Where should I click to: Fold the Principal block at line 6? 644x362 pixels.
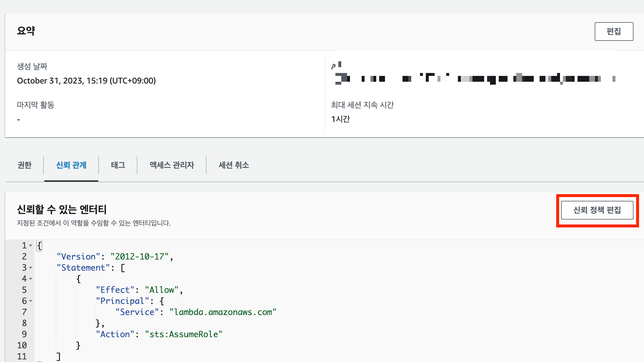point(31,301)
